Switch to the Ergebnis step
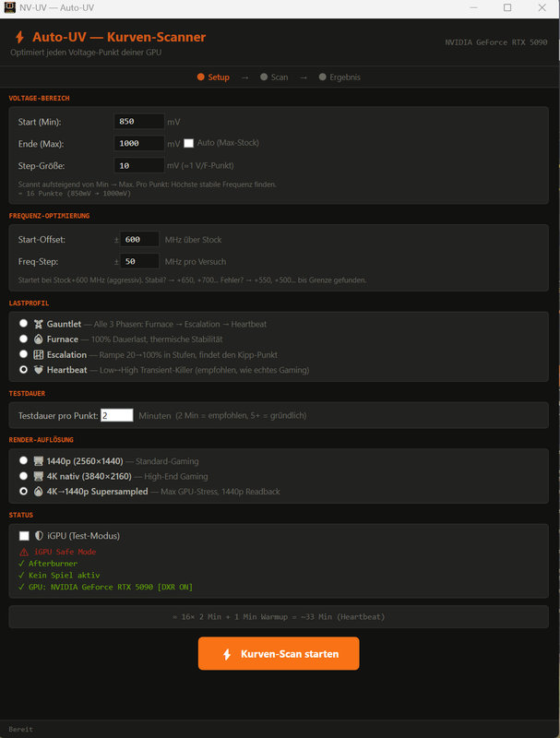Viewport: 560px width, 738px height. click(x=340, y=77)
